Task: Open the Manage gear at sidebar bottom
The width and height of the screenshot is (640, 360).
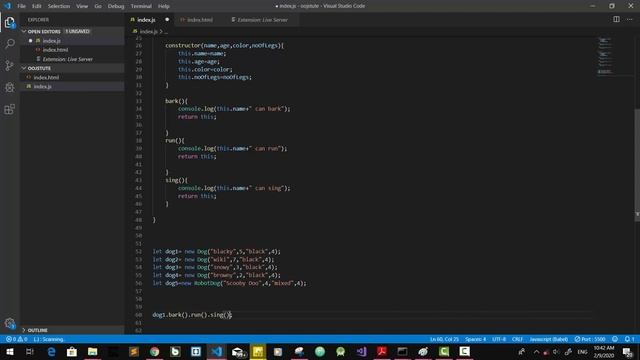Action: pos(9,323)
